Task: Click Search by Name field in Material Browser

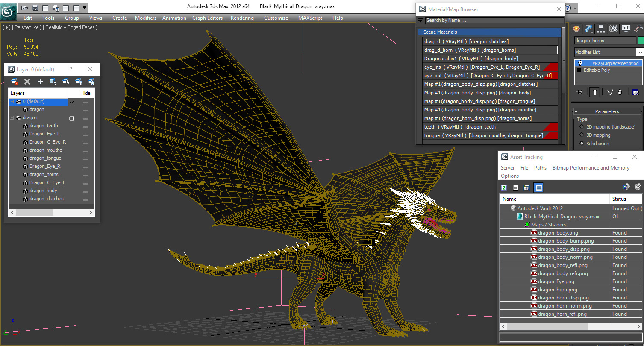Action: pos(494,20)
